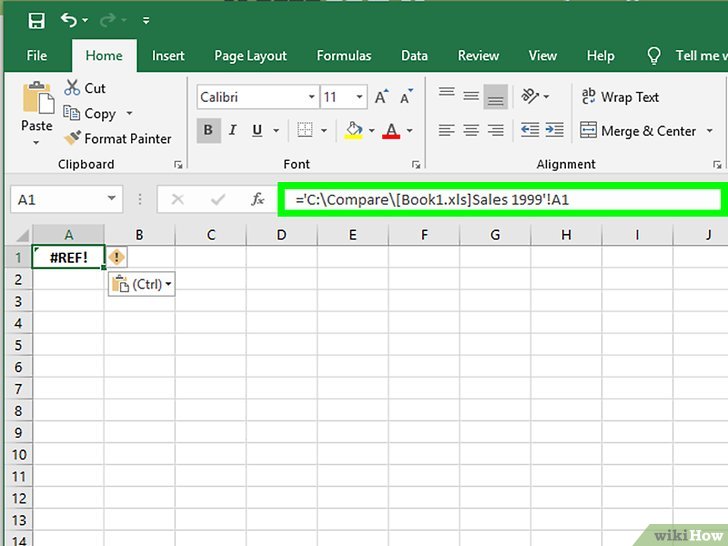728x546 pixels.
Task: Click the Borders icon in Font group
Action: [x=299, y=130]
